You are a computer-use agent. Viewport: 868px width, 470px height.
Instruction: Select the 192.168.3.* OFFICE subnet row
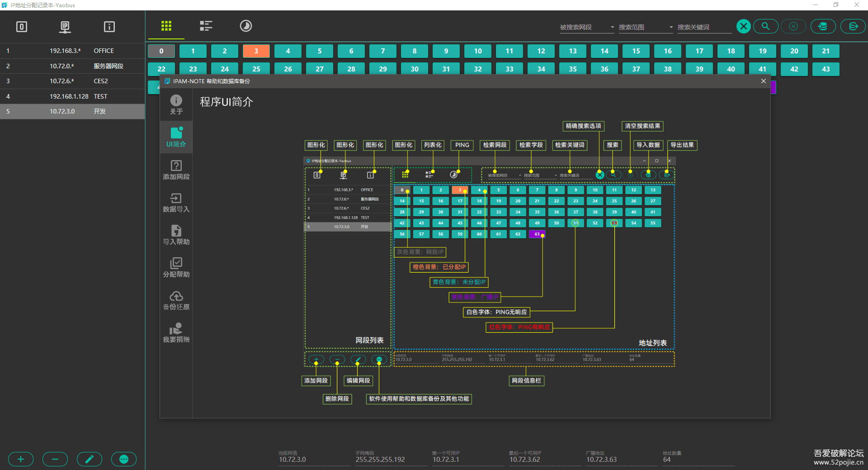[x=72, y=51]
